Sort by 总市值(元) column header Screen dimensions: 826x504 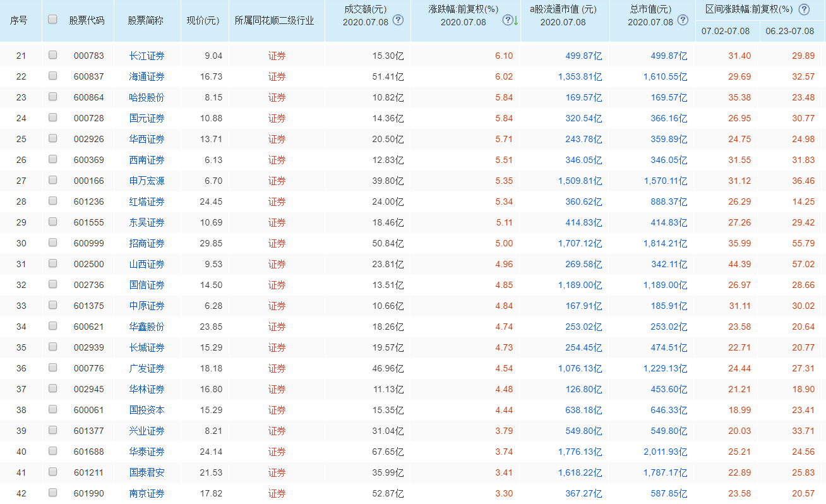(x=650, y=9)
